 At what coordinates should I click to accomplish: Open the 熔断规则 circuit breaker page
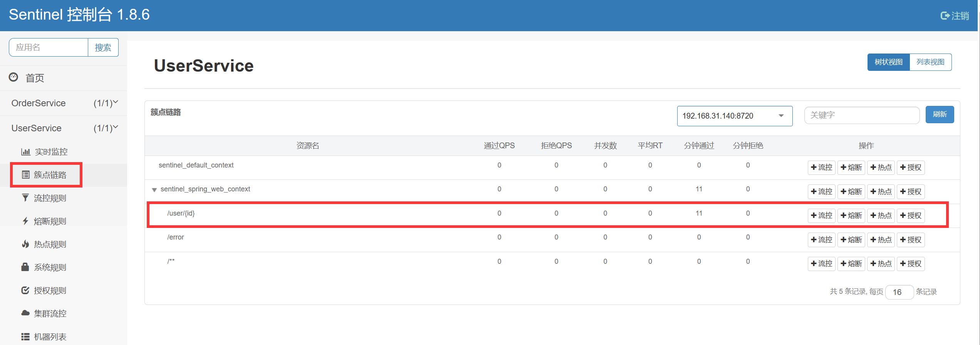(50, 221)
